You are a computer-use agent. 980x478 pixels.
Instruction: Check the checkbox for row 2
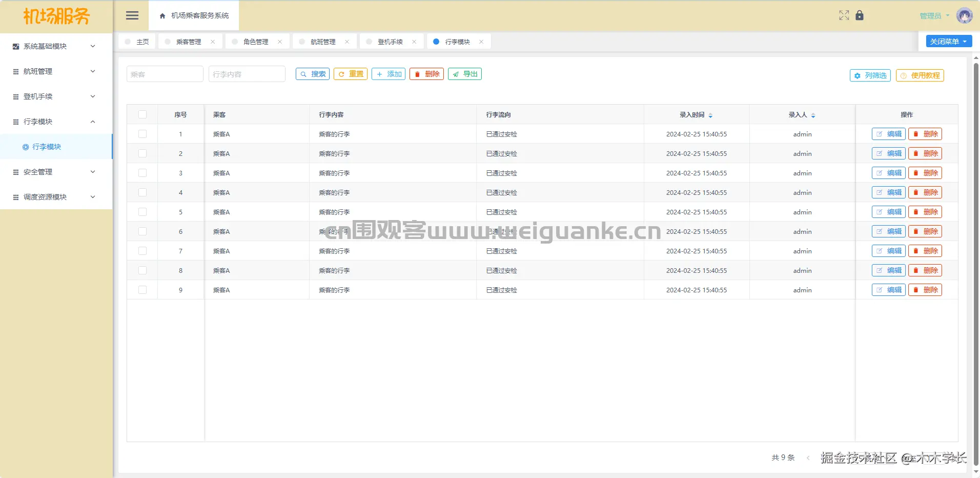tap(142, 153)
